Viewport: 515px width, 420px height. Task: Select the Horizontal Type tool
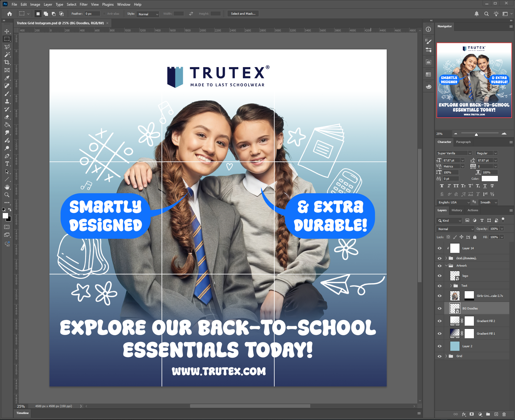7,164
